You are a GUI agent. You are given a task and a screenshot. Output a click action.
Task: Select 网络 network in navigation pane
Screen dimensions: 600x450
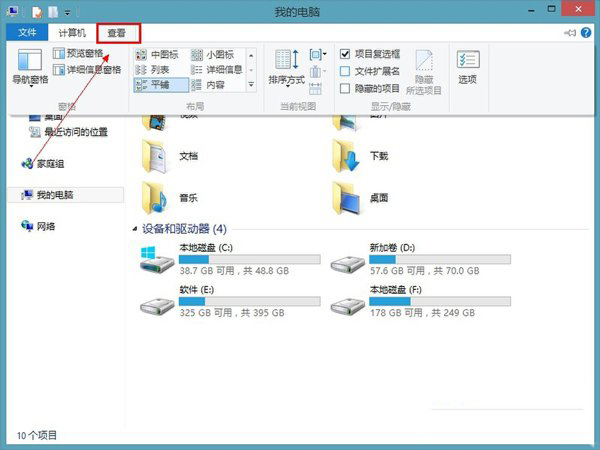(x=38, y=226)
